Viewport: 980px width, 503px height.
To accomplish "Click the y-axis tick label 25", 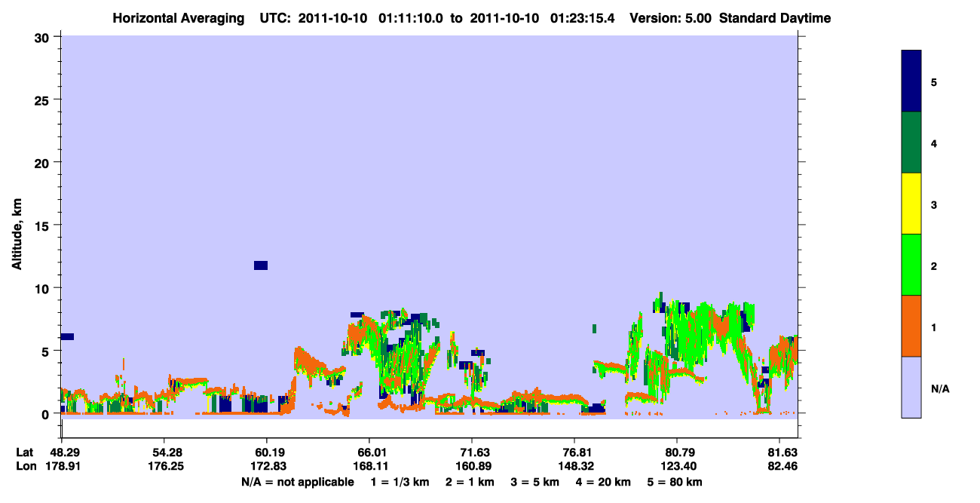I will tap(44, 100).
